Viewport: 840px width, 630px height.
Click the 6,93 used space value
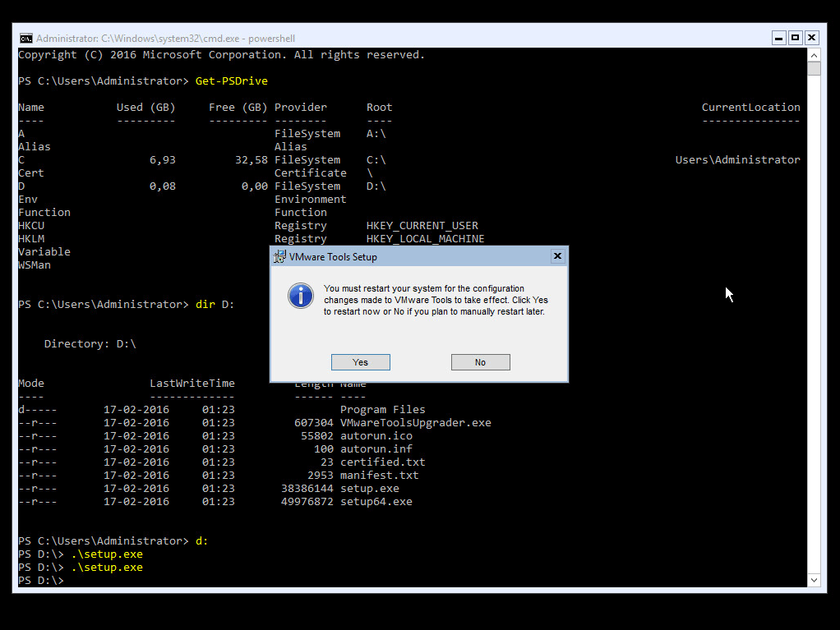tap(162, 159)
